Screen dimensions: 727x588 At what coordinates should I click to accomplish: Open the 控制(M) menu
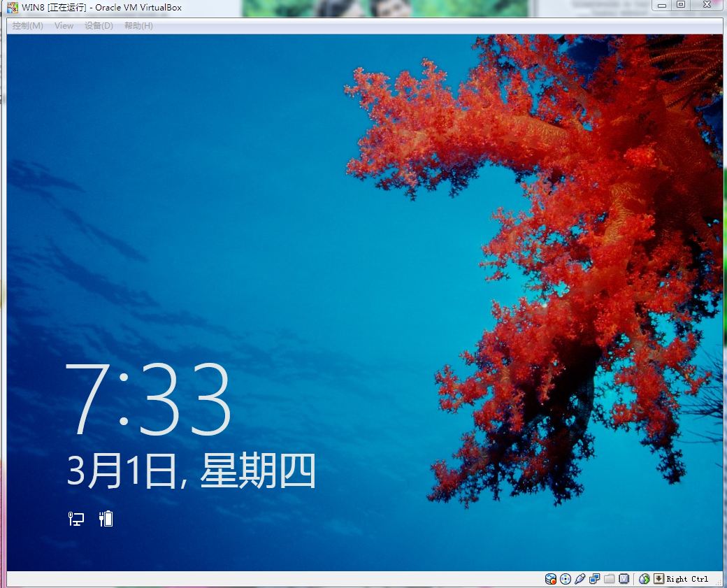[27, 26]
